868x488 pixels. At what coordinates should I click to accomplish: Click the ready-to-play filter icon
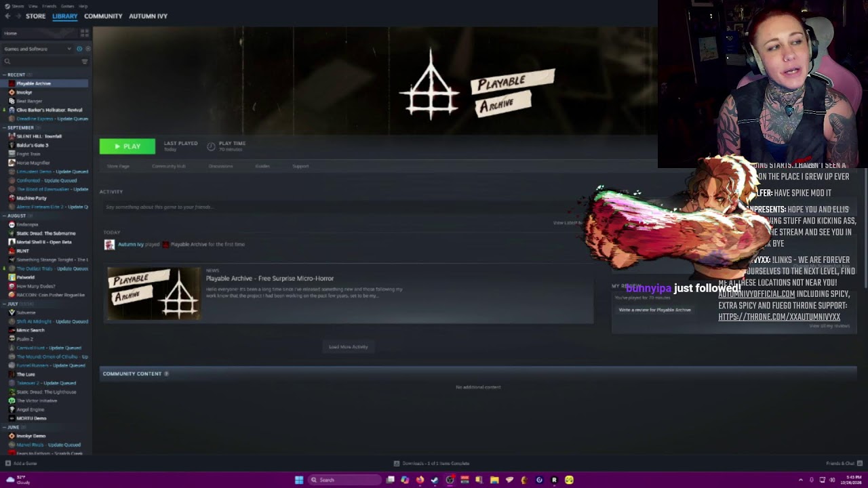[x=87, y=49]
